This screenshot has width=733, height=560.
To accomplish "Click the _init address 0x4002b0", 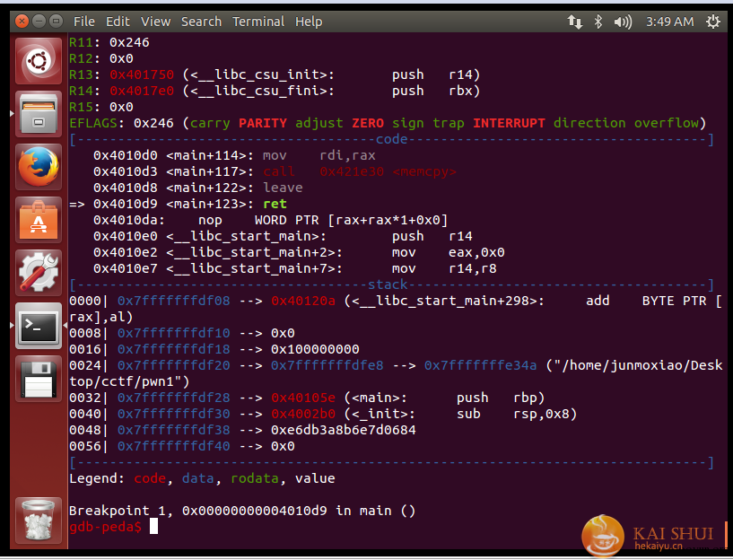I will coord(303,414).
